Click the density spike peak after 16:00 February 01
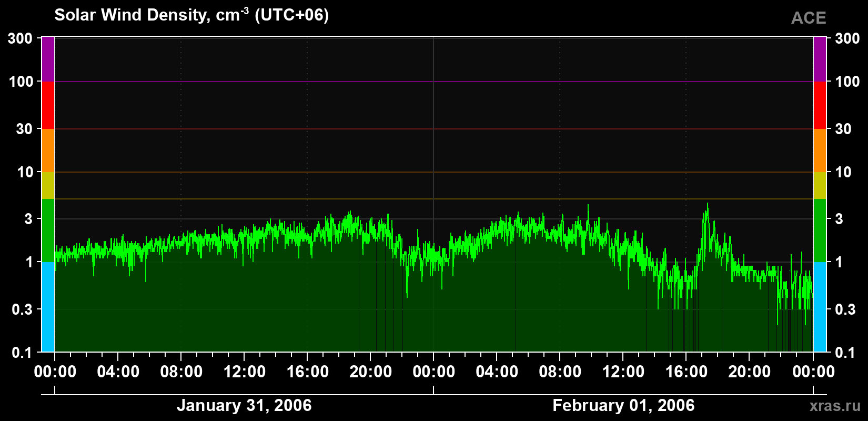The image size is (868, 421). click(x=707, y=204)
